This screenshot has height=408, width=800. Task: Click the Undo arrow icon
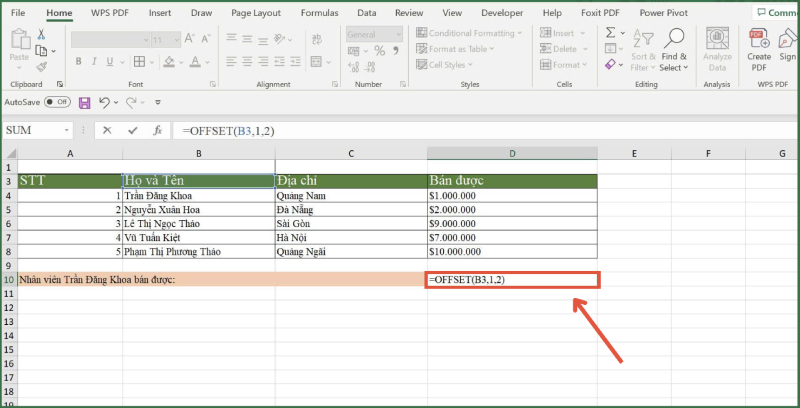(x=103, y=103)
